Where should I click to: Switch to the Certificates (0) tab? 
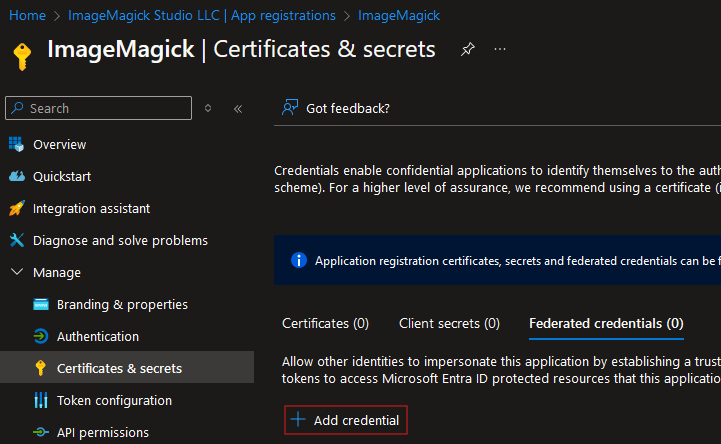coord(326,324)
